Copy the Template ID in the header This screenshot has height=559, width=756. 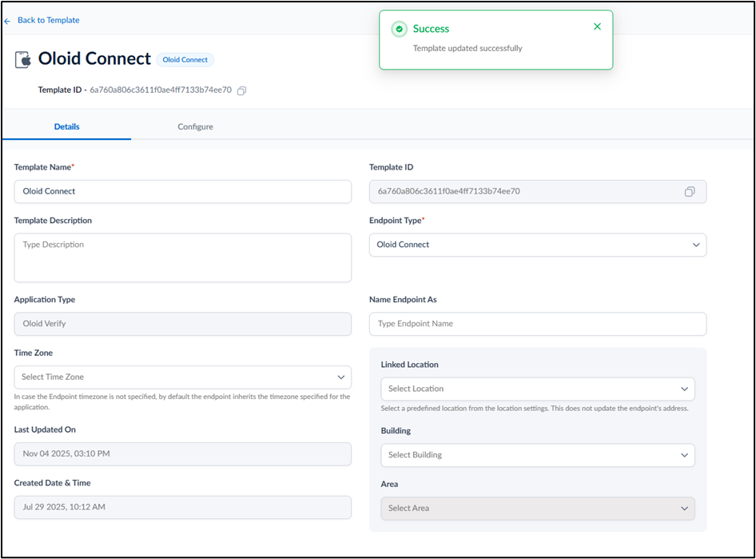[241, 90]
